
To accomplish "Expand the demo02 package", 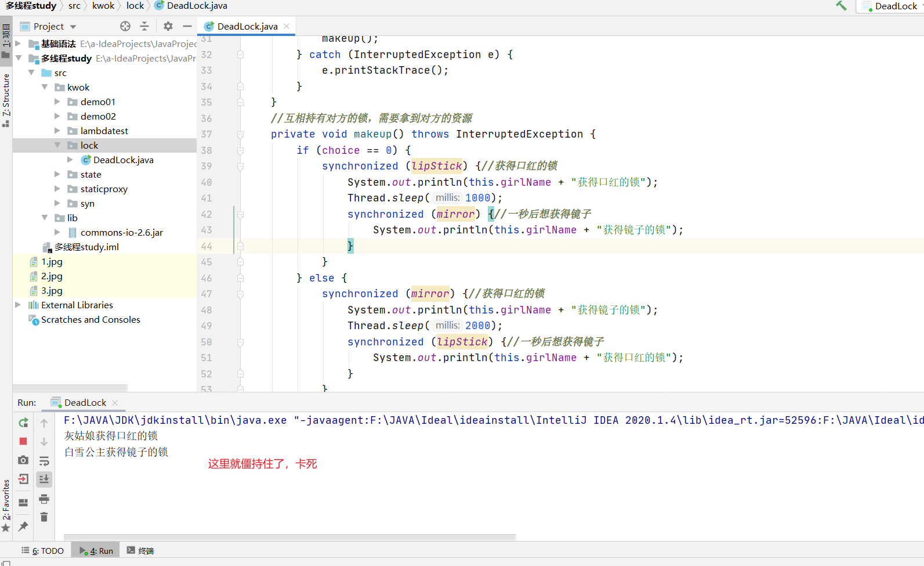I will (57, 116).
